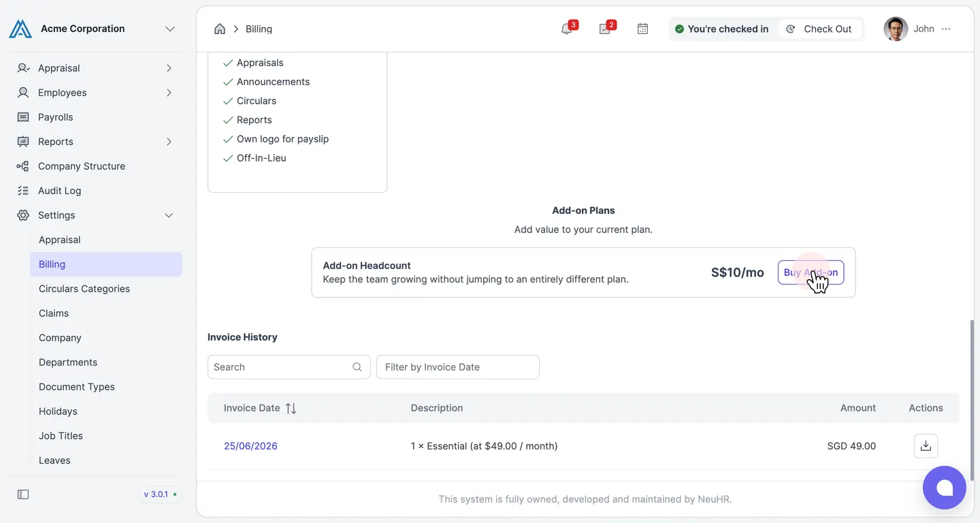
Task: Click the page vertical scrollbar
Action: (x=971, y=400)
